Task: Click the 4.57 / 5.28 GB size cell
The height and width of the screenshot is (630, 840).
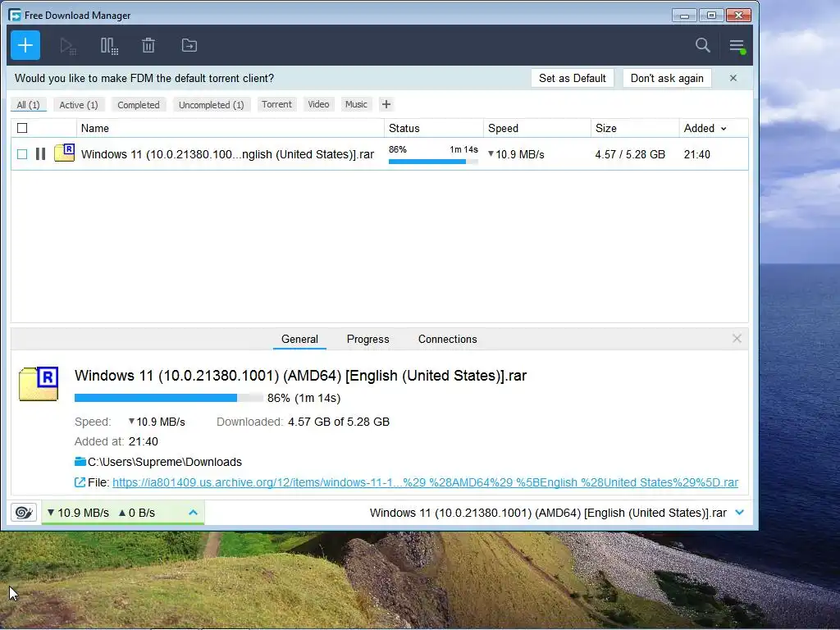Action: [630, 154]
